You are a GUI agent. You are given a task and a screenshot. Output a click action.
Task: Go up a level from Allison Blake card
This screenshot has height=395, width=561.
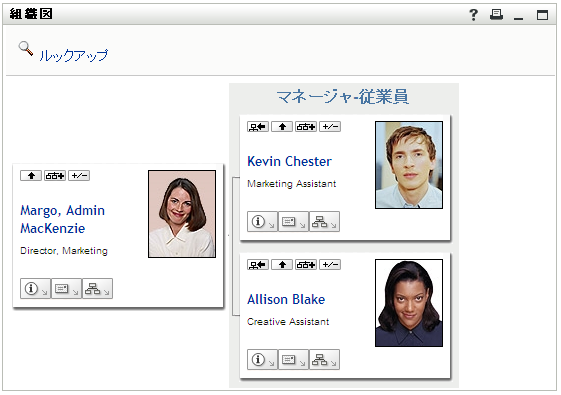(x=282, y=265)
